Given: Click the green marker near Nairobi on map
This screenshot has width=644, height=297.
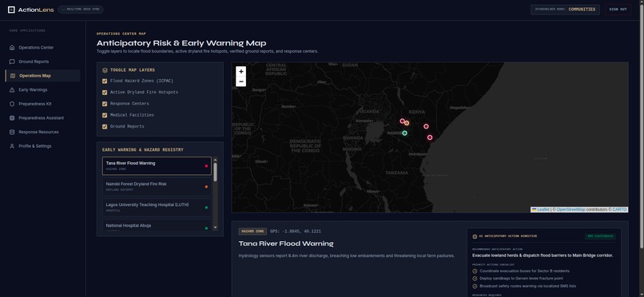Looking at the screenshot, I should 404,133.
